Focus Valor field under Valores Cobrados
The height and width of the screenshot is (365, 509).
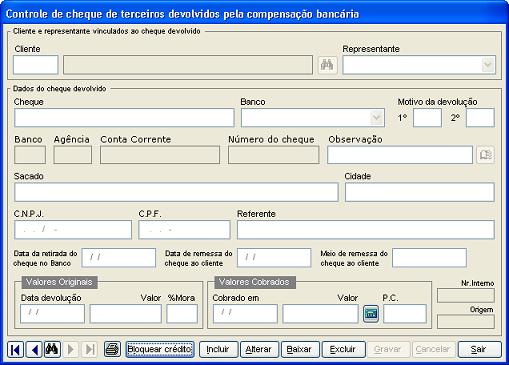tap(320, 314)
